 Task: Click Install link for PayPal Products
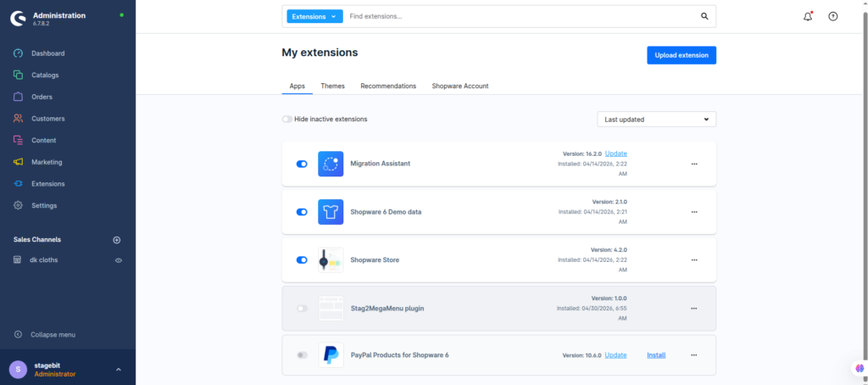[656, 355]
